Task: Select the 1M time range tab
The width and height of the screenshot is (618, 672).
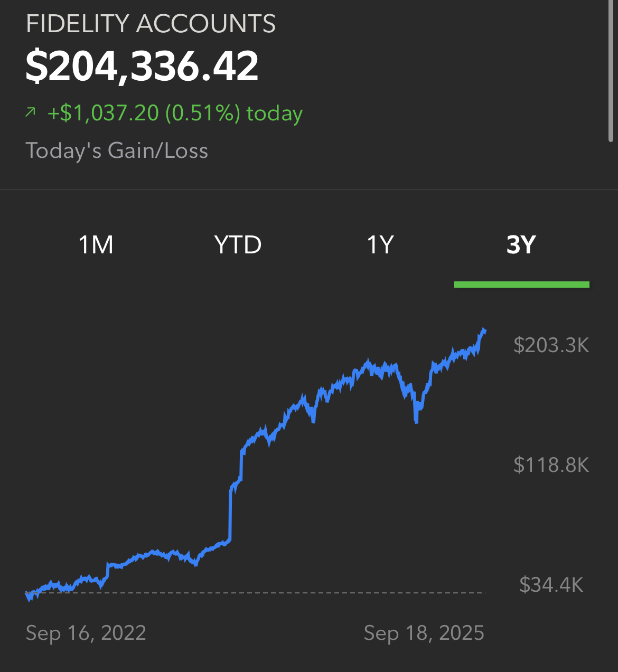Action: tap(96, 245)
